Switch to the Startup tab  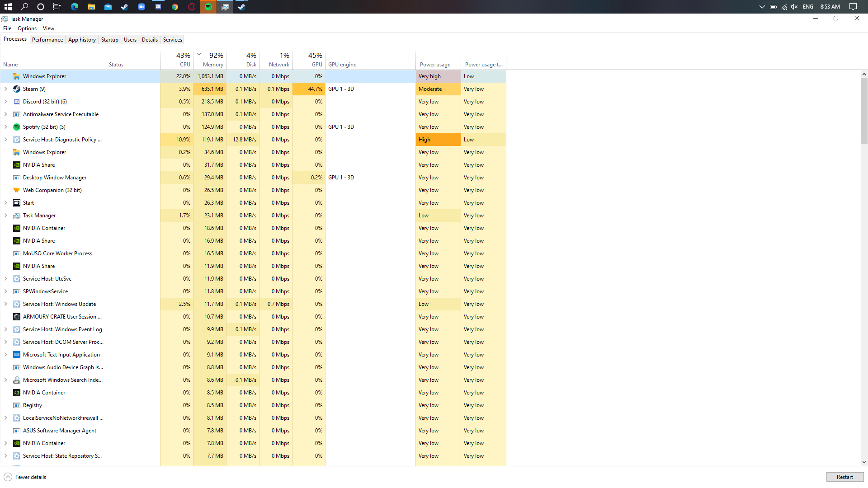(x=109, y=40)
